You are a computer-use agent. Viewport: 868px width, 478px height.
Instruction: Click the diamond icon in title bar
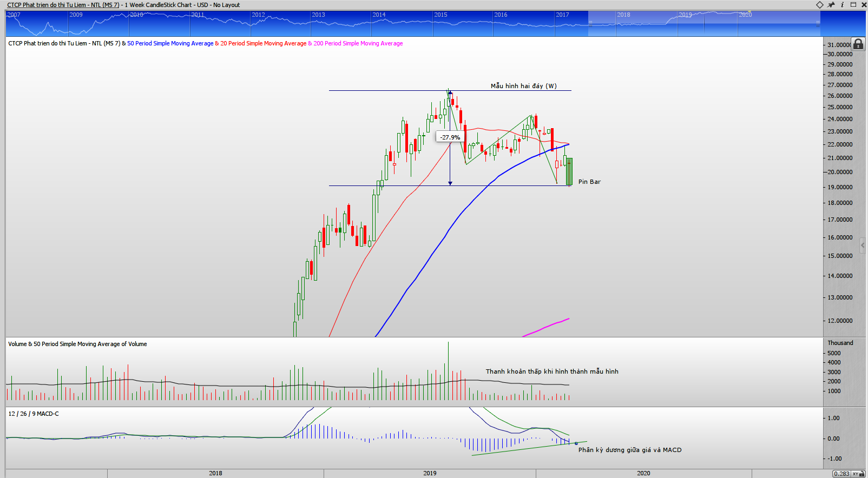coord(819,5)
